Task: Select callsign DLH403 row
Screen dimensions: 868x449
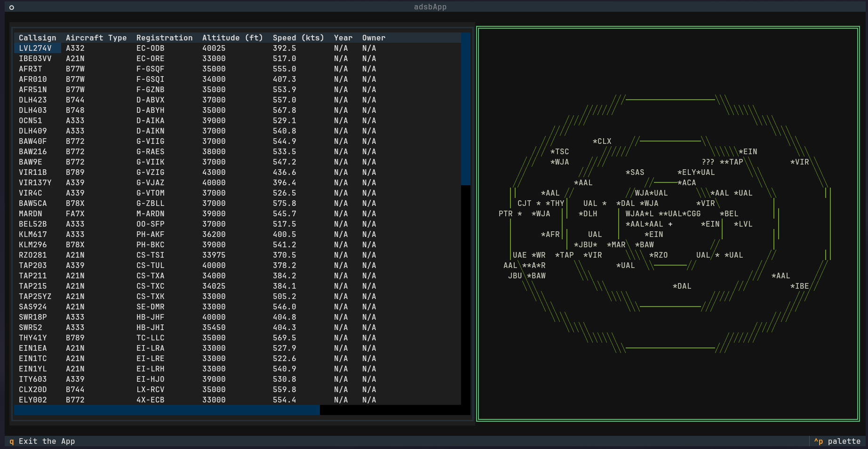Action: [238, 110]
